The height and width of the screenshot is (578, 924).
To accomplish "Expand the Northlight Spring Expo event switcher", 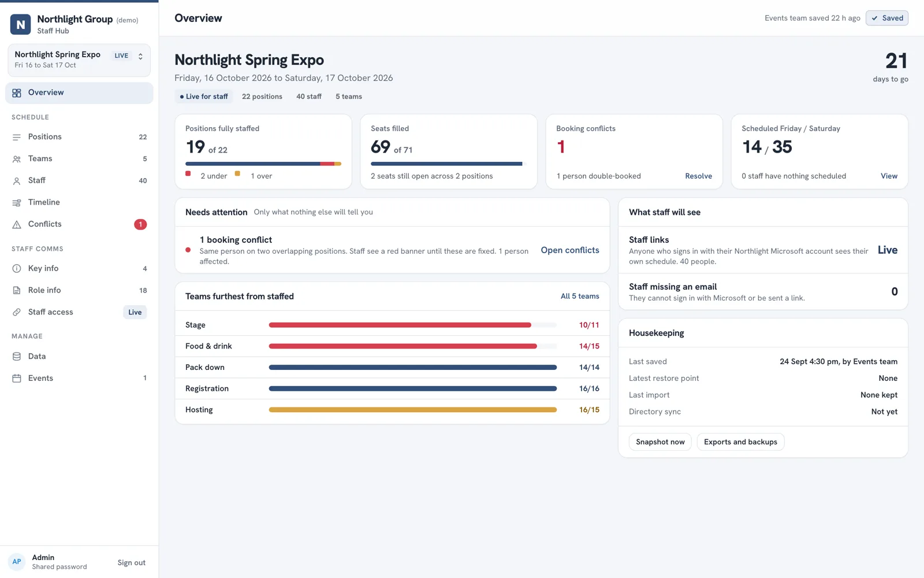I will click(x=79, y=60).
